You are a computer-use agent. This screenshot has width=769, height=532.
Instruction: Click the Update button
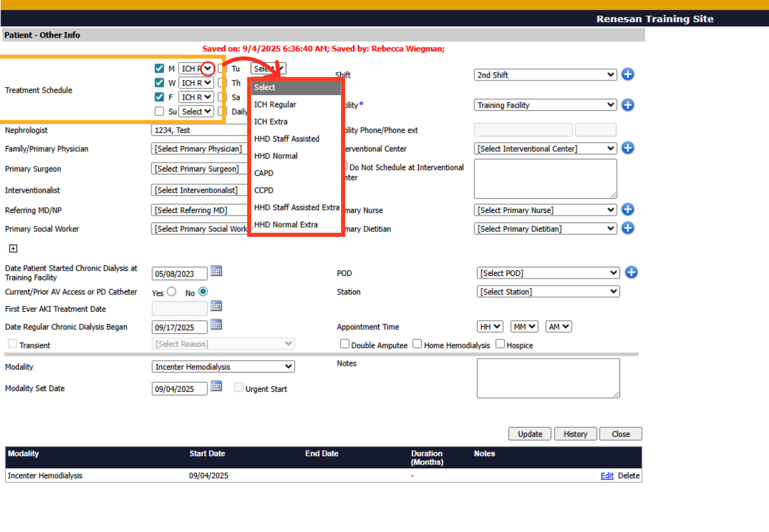coord(530,434)
